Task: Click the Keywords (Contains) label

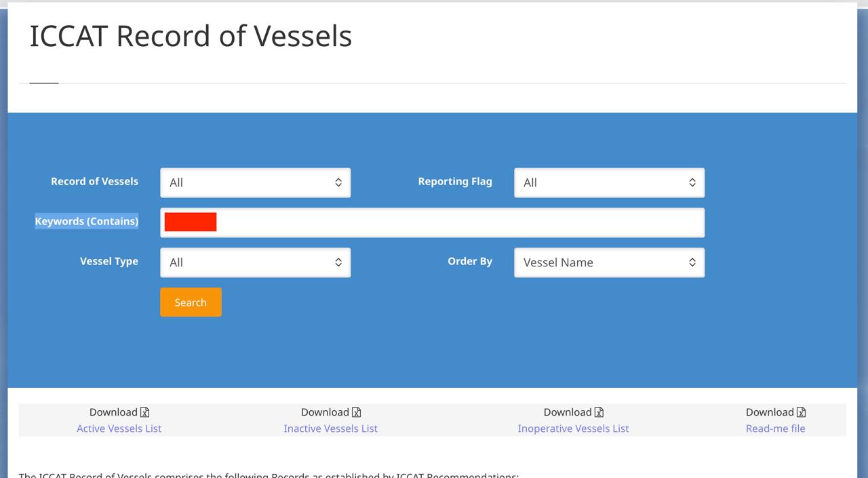Action: pyautogui.click(x=87, y=221)
